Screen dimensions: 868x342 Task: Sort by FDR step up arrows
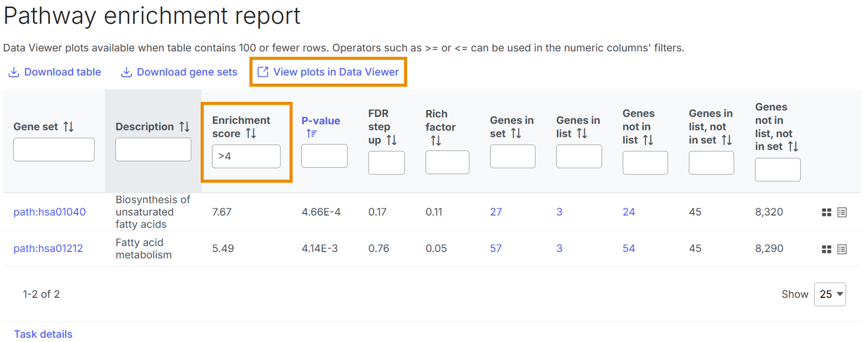coord(391,140)
